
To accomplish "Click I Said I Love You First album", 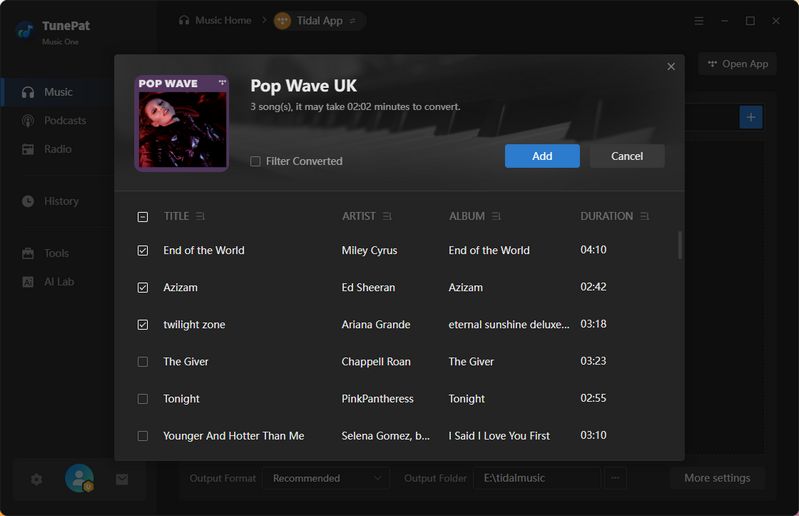I will pos(499,436).
